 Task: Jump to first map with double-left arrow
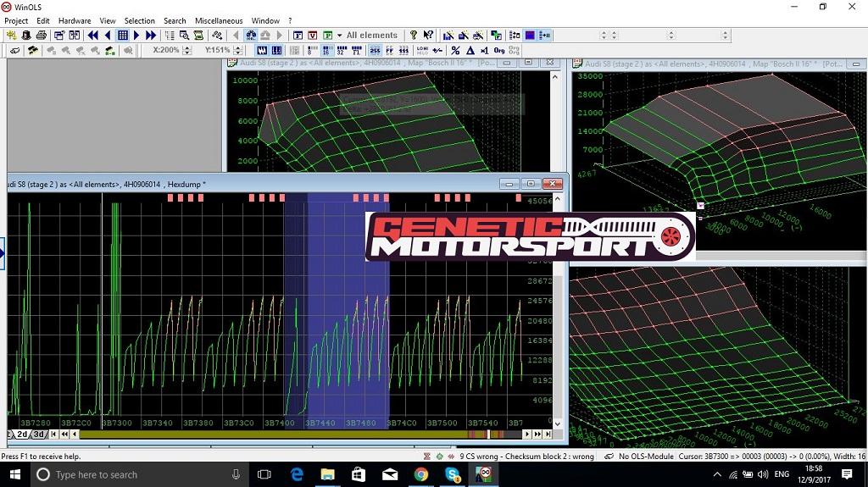[92, 36]
